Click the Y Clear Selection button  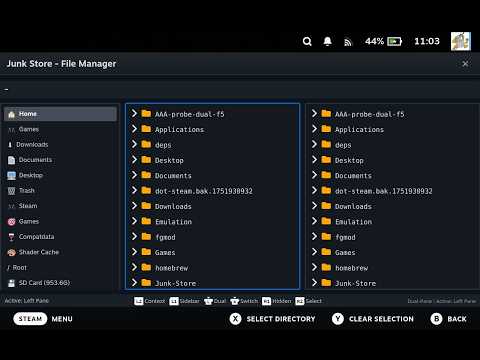point(373,319)
